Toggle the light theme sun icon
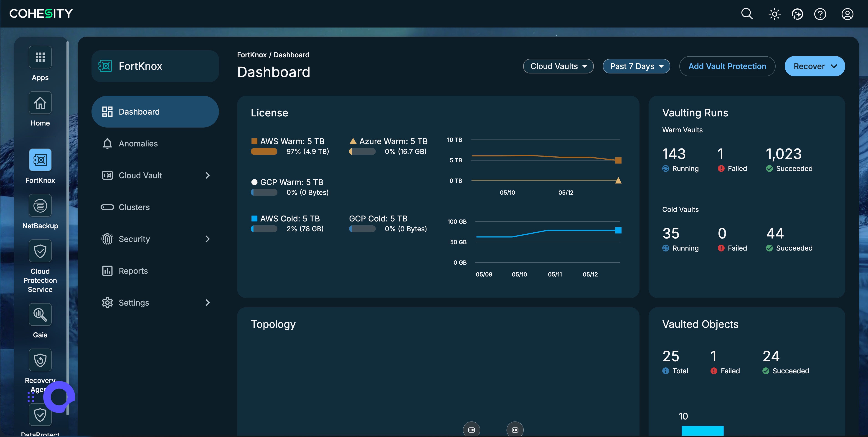 pos(774,14)
